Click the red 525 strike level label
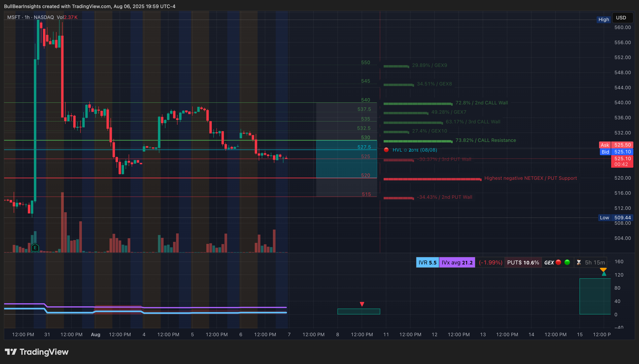The image size is (639, 364). pos(365,156)
